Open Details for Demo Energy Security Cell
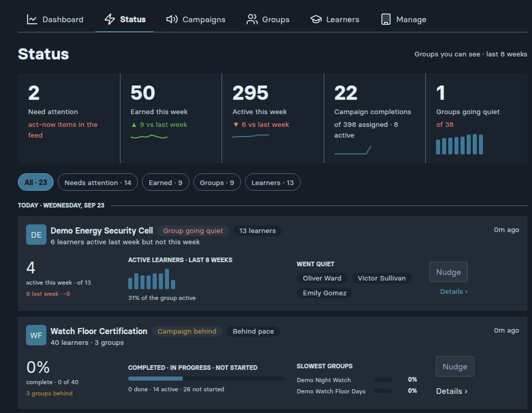 point(454,291)
